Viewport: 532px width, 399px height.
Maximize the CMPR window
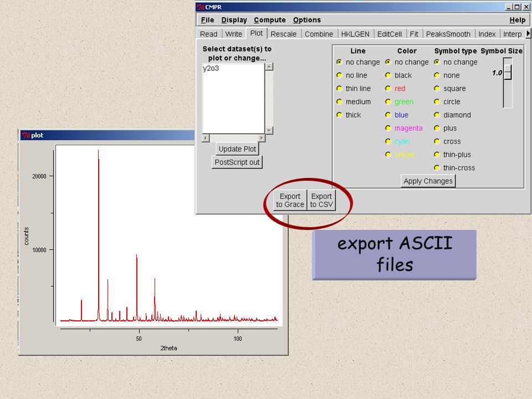[516, 7]
